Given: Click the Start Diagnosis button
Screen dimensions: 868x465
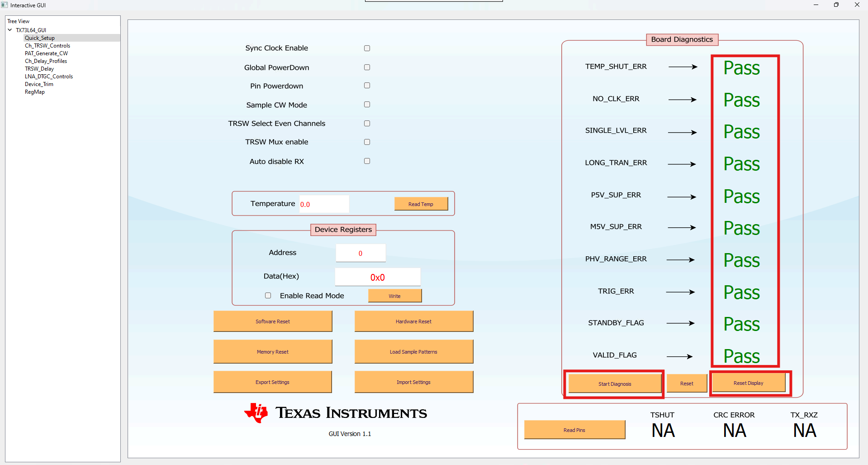Looking at the screenshot, I should click(614, 384).
